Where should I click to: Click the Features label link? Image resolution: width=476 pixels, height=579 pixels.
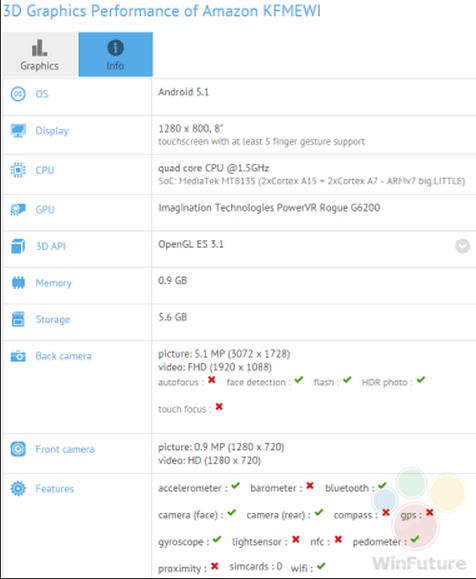(x=55, y=489)
